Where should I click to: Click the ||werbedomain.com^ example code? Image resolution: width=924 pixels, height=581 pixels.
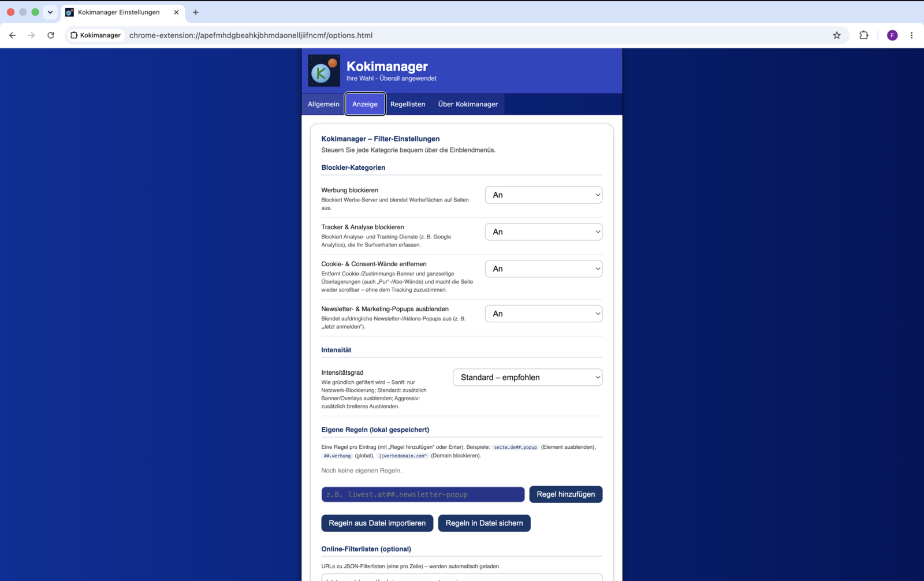[403, 456]
